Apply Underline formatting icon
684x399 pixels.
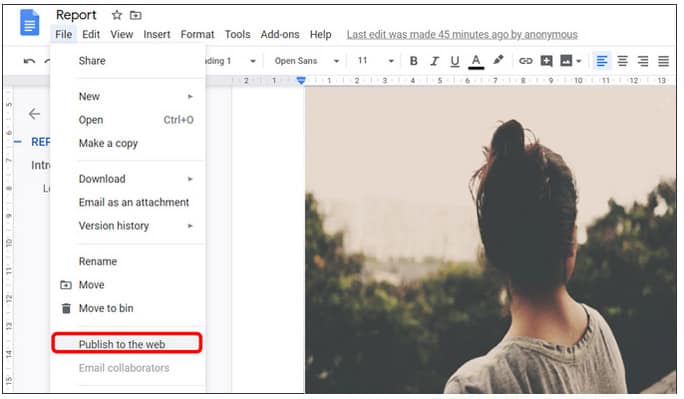455,61
